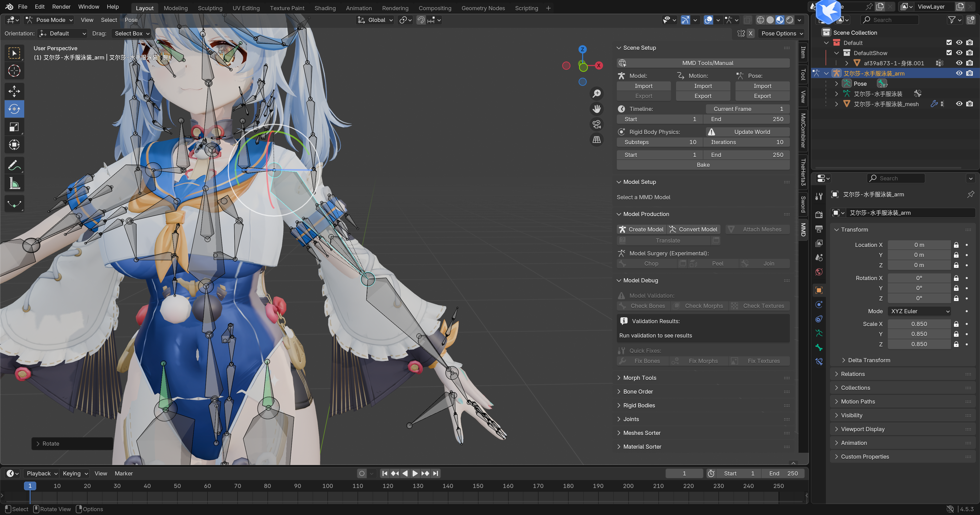Open the Bone Constraint properties tab
This screenshot has width=980, height=515.
(x=819, y=361)
